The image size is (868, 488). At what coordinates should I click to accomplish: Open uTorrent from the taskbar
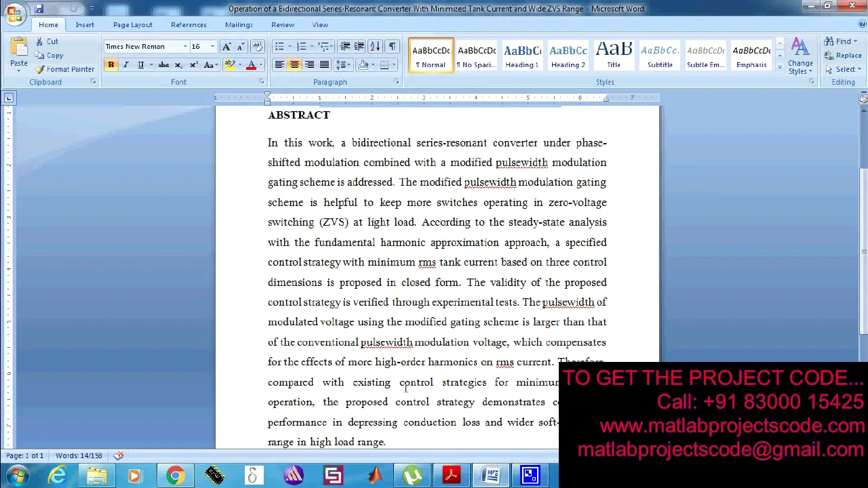tap(412, 476)
